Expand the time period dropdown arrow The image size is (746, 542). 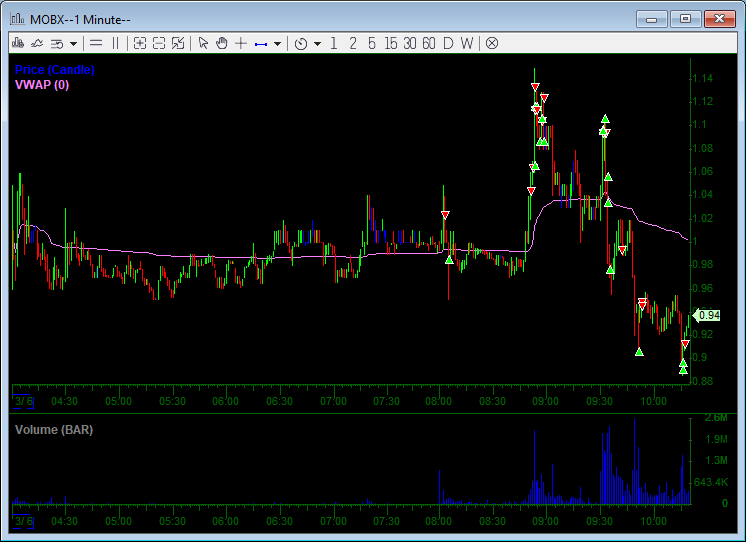coord(317,44)
